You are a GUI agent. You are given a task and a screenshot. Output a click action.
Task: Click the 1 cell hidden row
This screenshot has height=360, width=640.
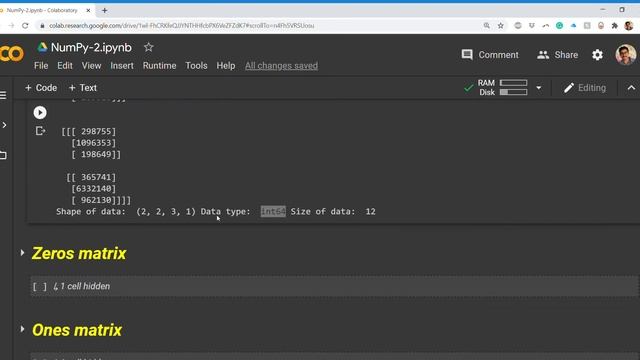(x=334, y=286)
